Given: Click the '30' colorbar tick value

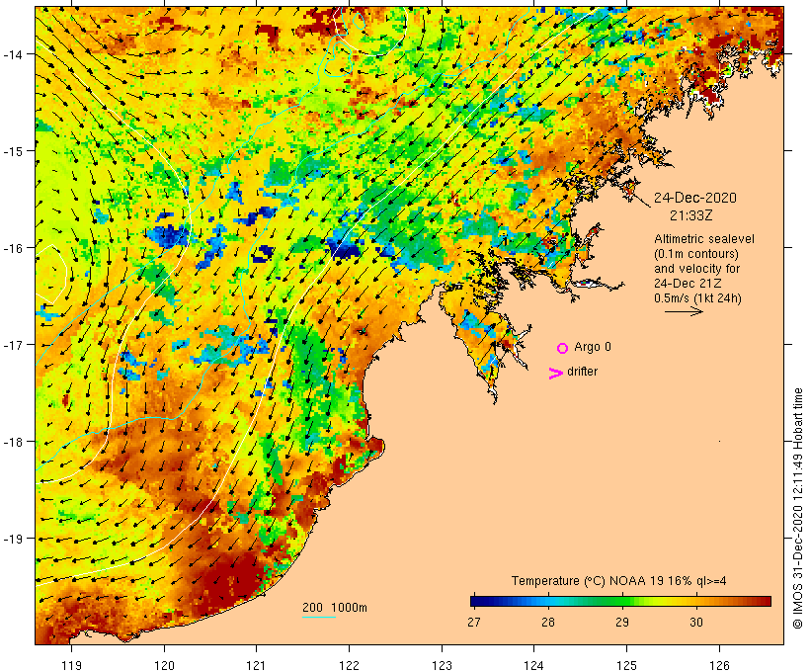Looking at the screenshot, I should click(696, 623).
